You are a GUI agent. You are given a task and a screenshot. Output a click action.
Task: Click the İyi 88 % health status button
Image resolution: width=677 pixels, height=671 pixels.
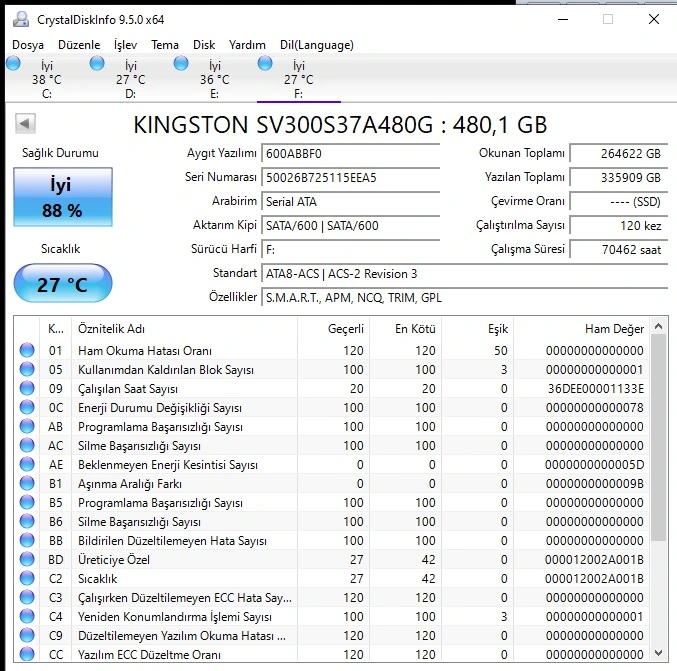tap(63, 197)
